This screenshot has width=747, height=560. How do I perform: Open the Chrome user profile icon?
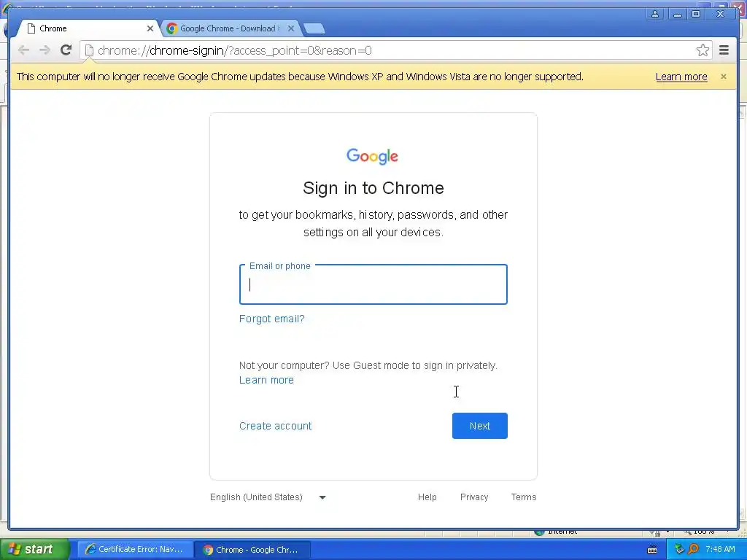click(x=655, y=15)
